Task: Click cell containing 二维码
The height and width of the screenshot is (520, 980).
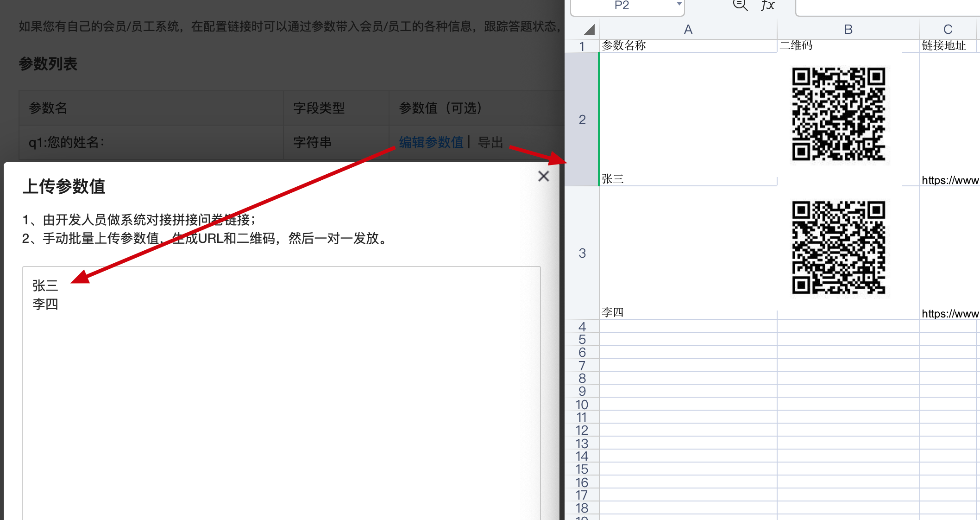Action: (x=848, y=45)
